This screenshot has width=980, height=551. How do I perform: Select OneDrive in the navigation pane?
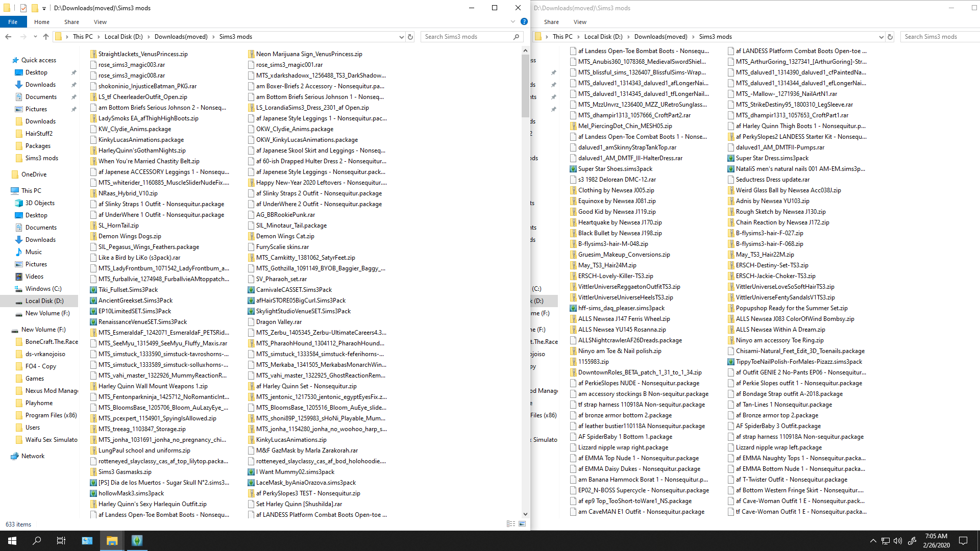point(34,174)
